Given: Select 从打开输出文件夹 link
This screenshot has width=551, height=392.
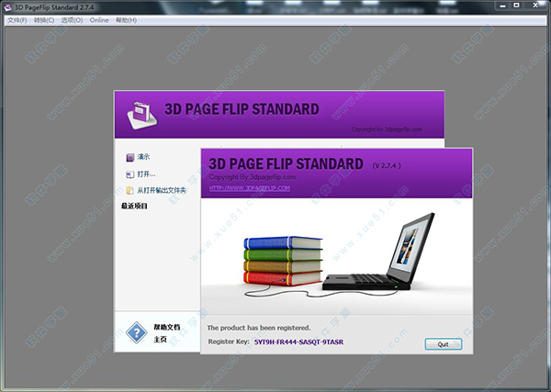Looking at the screenshot, I should 162,190.
